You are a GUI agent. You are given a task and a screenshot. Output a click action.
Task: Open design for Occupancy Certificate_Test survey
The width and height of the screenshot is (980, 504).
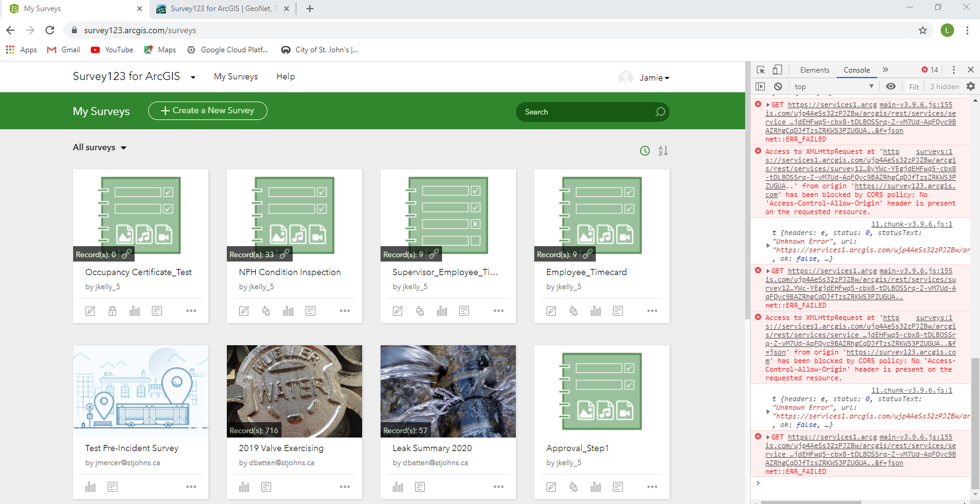pos(90,311)
